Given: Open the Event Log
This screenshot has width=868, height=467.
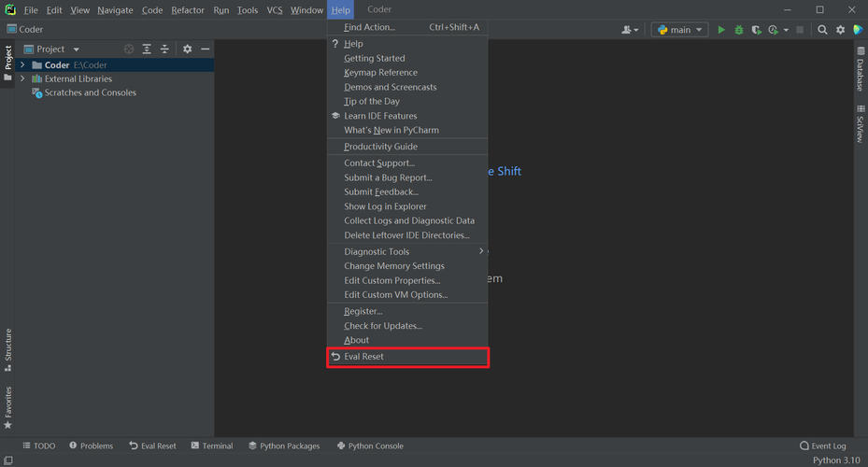Looking at the screenshot, I should click(x=823, y=446).
